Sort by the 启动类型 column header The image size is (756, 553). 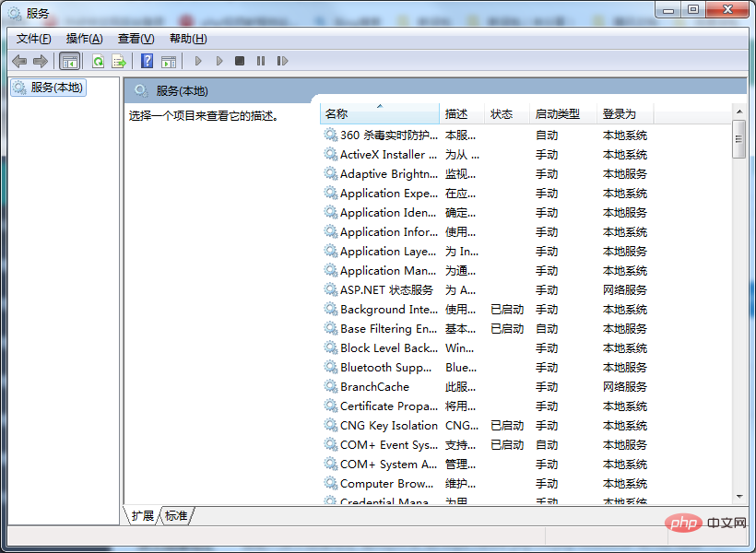(563, 114)
